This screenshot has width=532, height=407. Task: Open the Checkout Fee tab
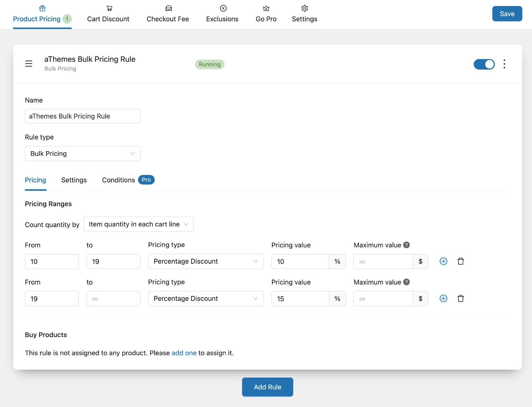[168, 14]
